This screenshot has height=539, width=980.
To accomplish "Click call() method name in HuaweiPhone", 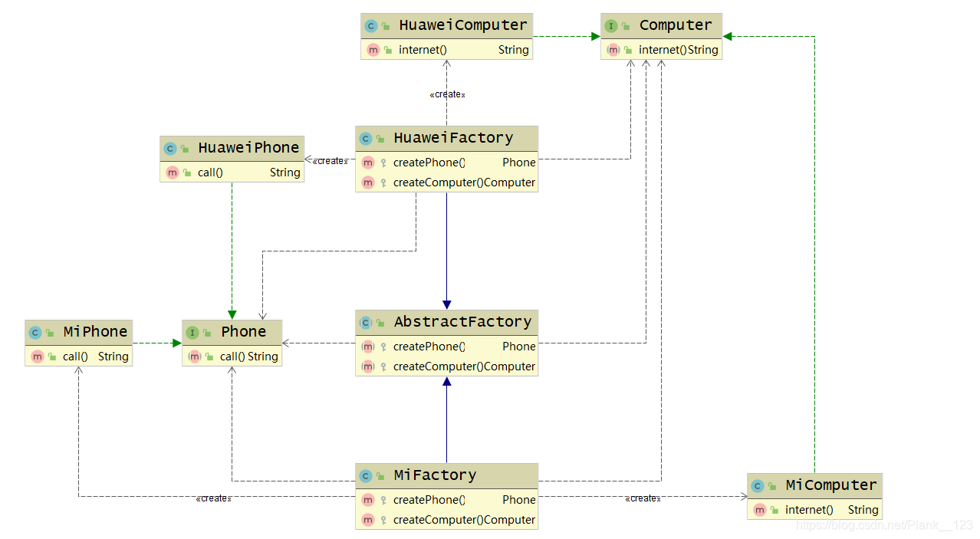I will coord(210,173).
